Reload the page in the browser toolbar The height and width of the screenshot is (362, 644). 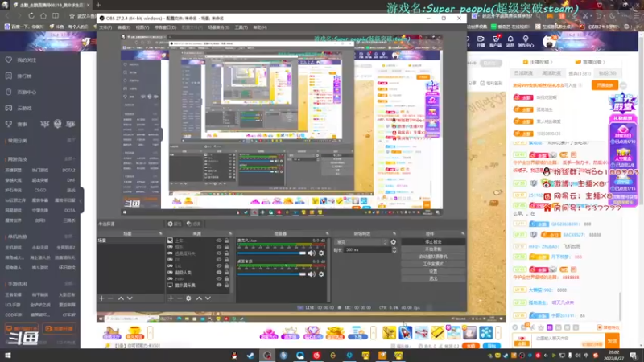tap(31, 15)
